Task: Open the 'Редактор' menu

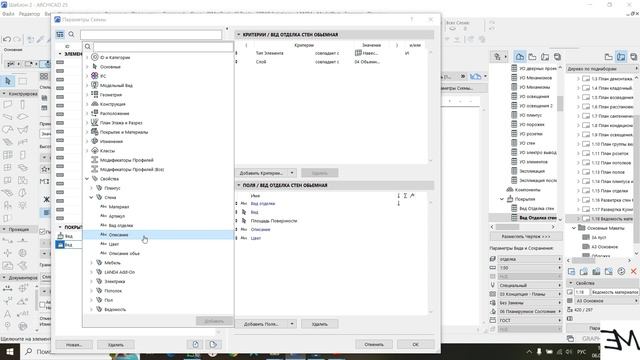Action: (x=29, y=14)
